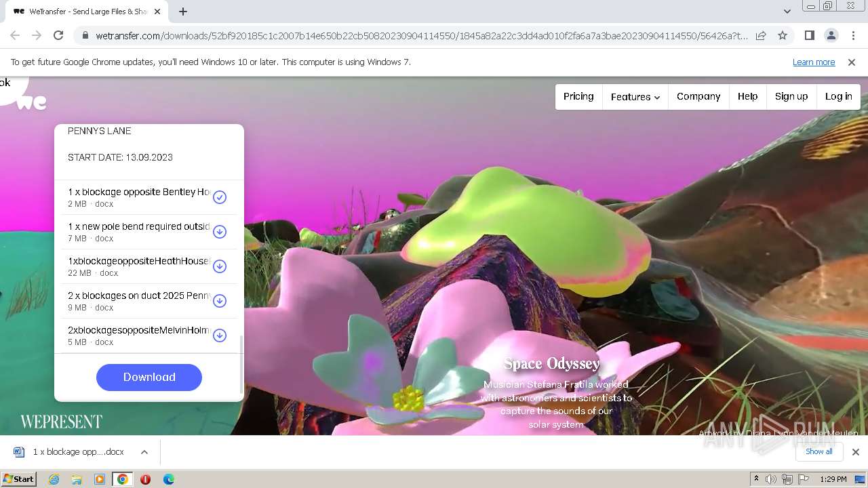Show hidden system tray icons

(756, 479)
